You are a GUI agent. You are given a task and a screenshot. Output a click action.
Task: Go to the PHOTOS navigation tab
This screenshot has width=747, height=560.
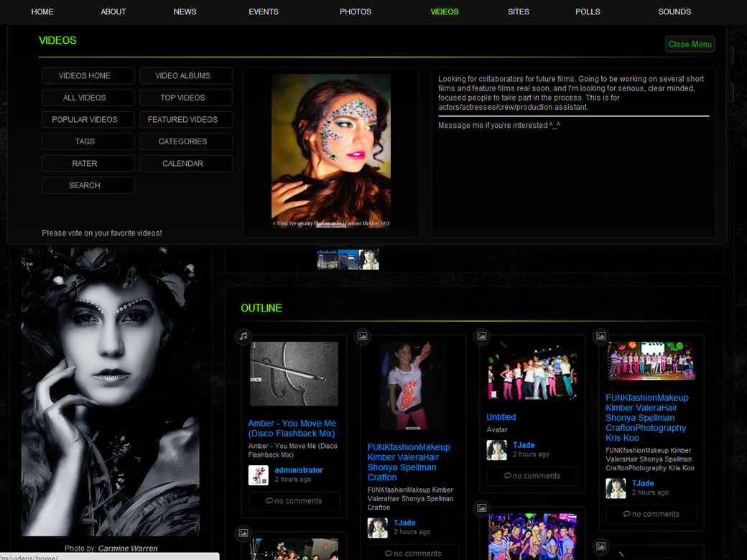click(x=356, y=11)
